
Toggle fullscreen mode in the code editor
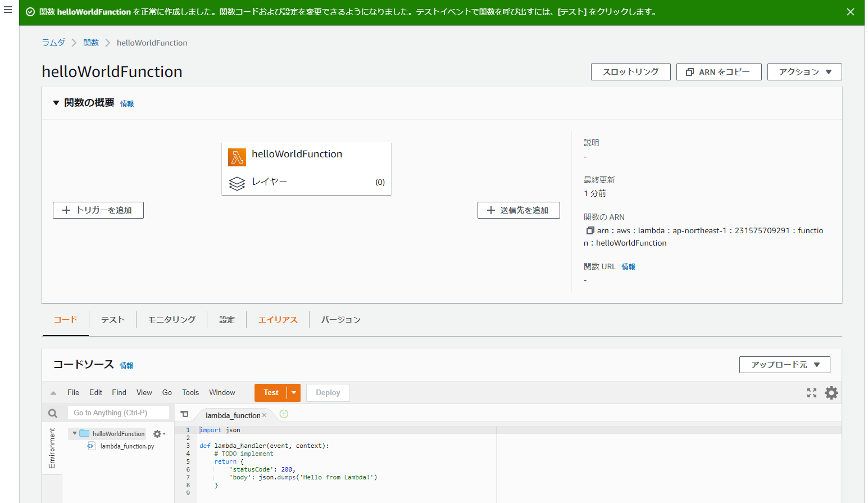pos(811,393)
